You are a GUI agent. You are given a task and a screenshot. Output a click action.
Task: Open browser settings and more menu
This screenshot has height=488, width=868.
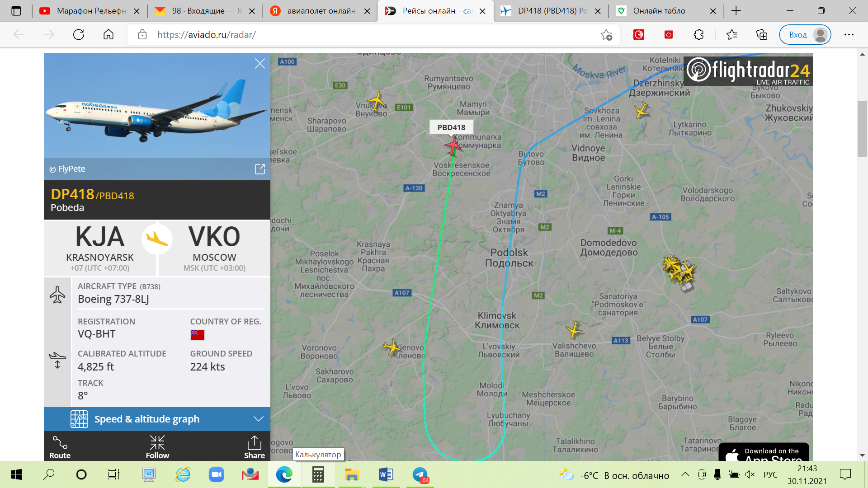click(x=849, y=35)
